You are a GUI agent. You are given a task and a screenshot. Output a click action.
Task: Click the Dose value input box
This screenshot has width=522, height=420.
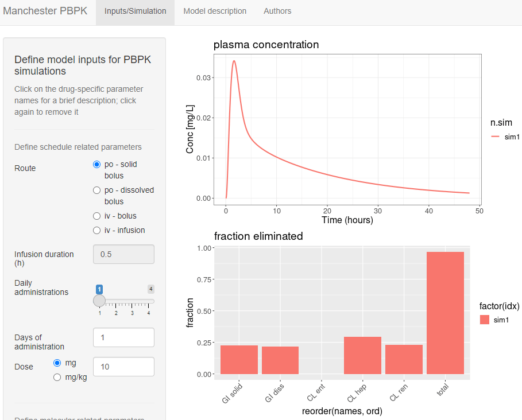[x=123, y=367]
